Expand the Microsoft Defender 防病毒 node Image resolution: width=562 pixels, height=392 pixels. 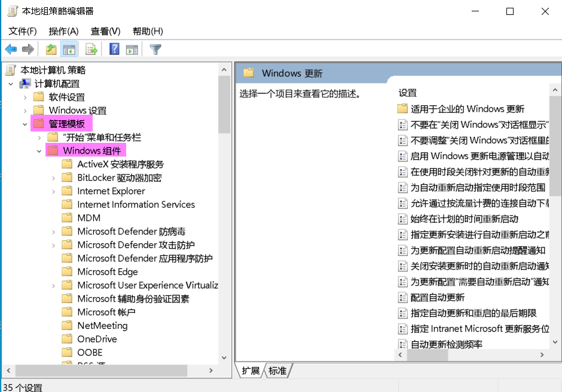[x=53, y=232]
